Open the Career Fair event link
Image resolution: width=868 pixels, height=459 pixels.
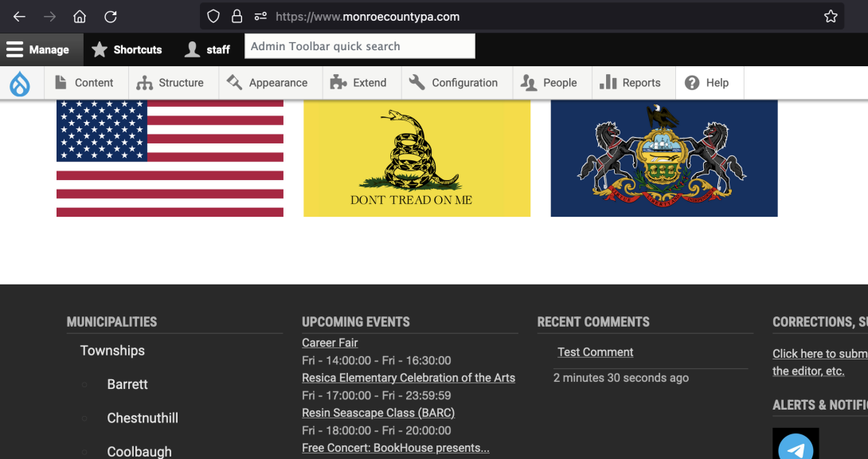coord(330,343)
